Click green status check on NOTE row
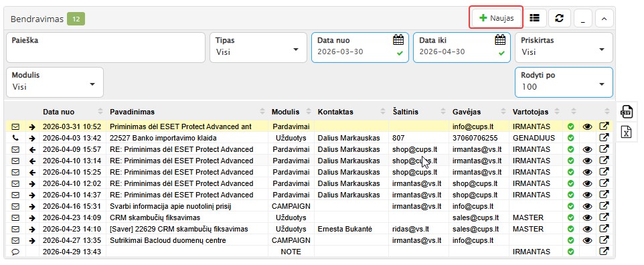 point(570,252)
